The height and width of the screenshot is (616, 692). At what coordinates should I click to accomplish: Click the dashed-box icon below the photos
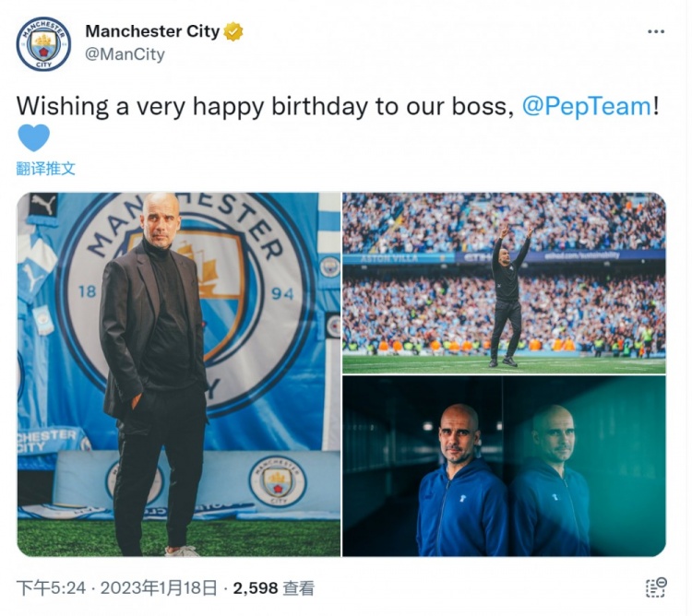click(655, 587)
